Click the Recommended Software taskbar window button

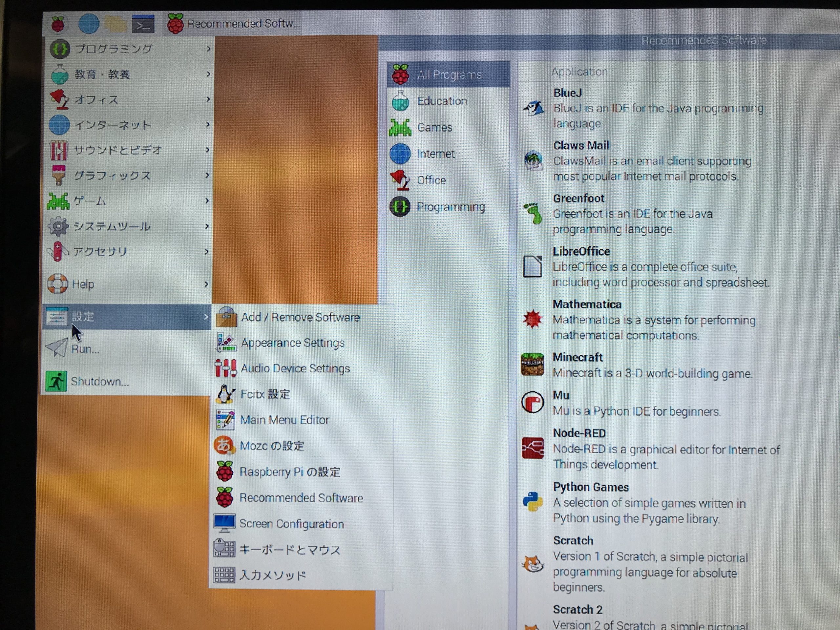coord(232,24)
